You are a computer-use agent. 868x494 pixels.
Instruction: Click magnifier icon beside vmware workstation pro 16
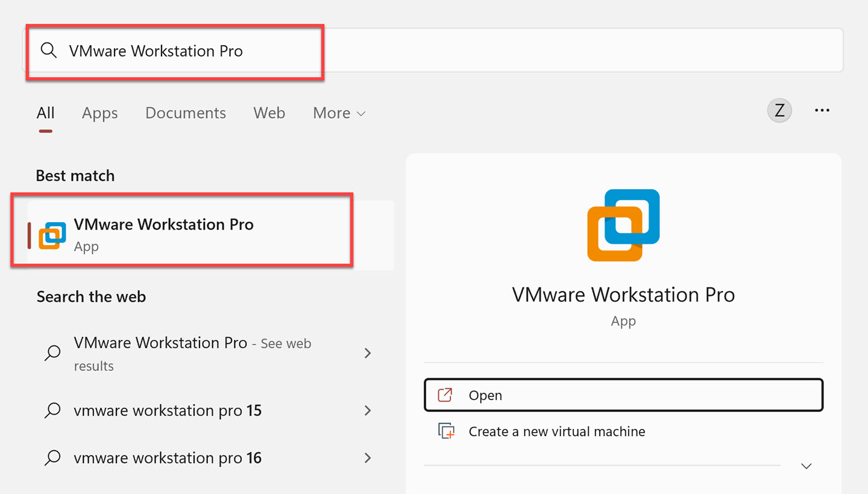click(52, 458)
